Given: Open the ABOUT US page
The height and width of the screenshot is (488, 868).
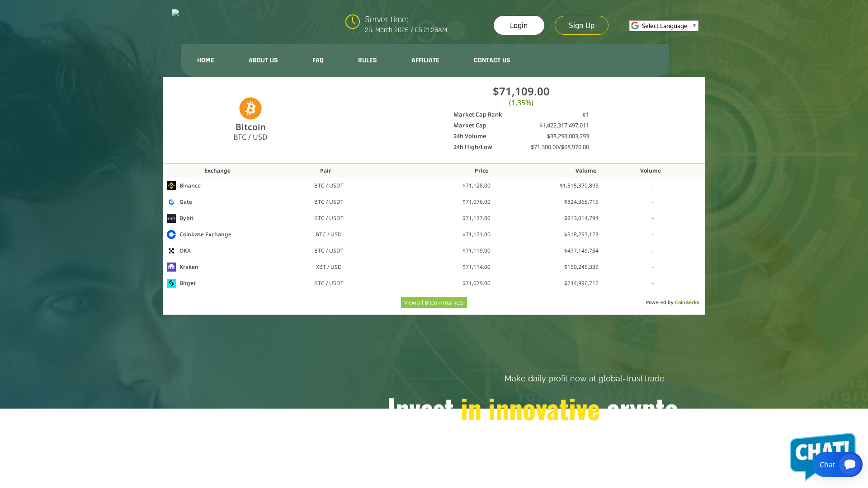Looking at the screenshot, I should pyautogui.click(x=263, y=60).
